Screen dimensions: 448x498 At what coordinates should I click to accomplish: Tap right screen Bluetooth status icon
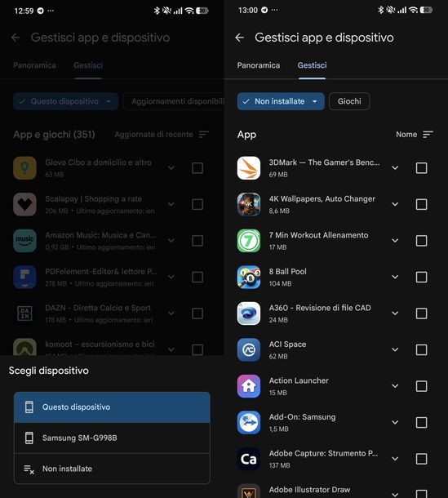tap(381, 10)
